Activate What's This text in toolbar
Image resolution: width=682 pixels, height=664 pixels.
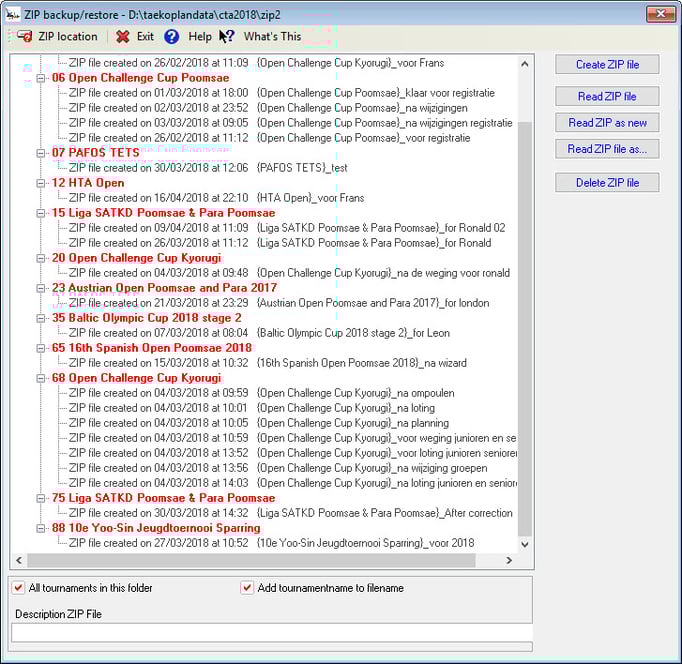(x=272, y=37)
